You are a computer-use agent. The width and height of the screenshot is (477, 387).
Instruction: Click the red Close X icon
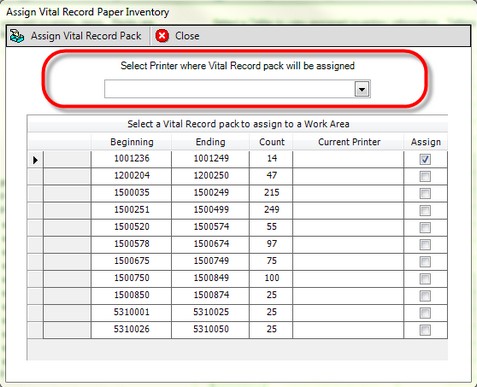[162, 36]
